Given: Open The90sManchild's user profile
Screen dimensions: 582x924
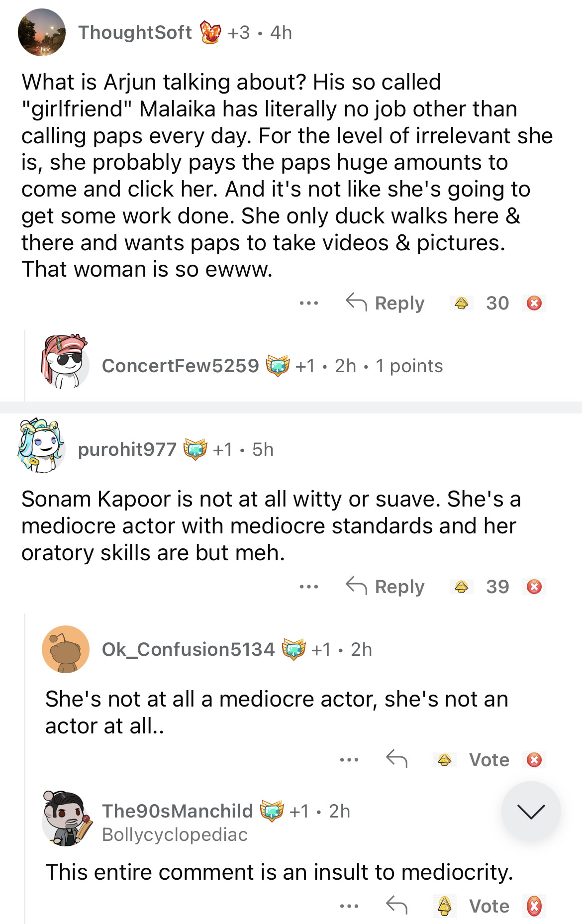Looking at the screenshot, I should [x=177, y=811].
